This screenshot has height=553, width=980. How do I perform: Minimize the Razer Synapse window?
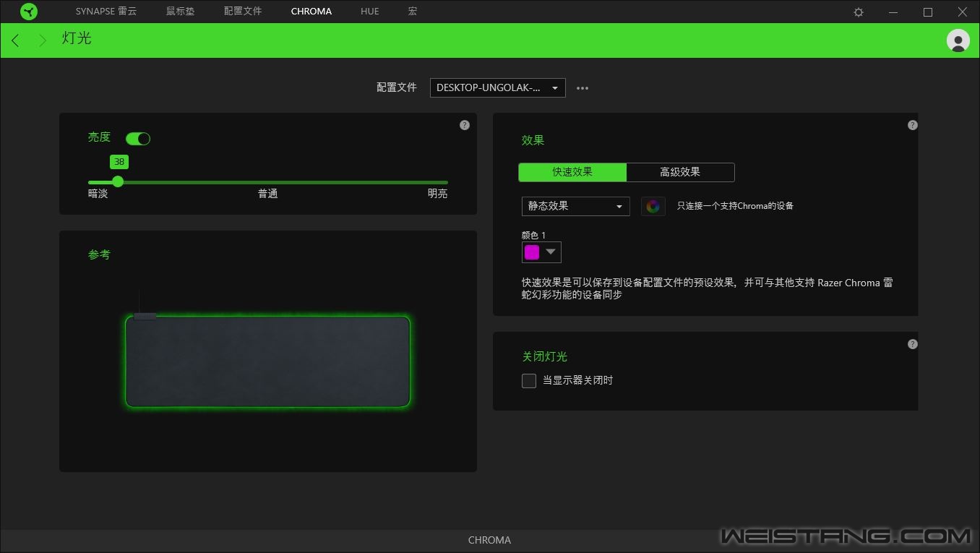893,12
